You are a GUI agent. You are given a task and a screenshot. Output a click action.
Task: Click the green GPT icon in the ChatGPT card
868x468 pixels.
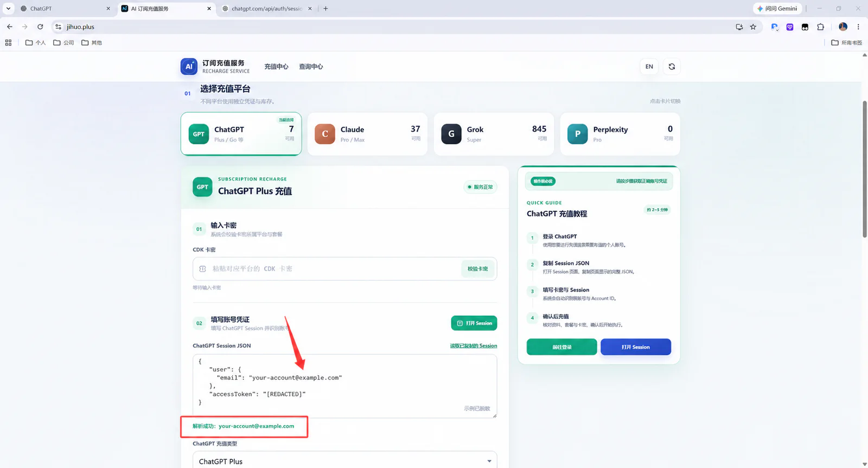(199, 134)
